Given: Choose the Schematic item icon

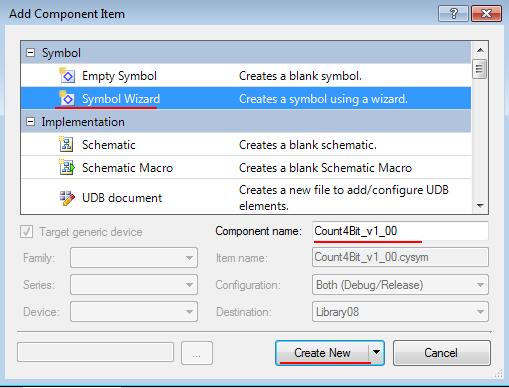Looking at the screenshot, I should coord(66,145).
